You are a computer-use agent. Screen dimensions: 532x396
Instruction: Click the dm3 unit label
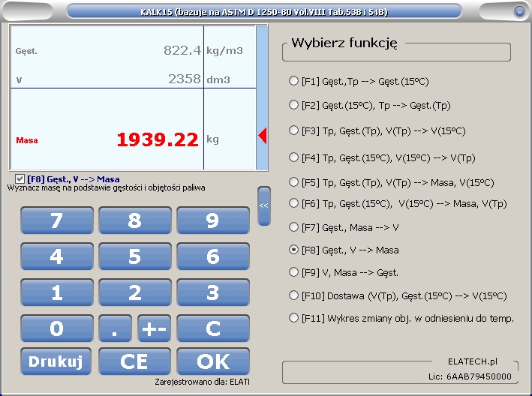pyautogui.click(x=218, y=79)
